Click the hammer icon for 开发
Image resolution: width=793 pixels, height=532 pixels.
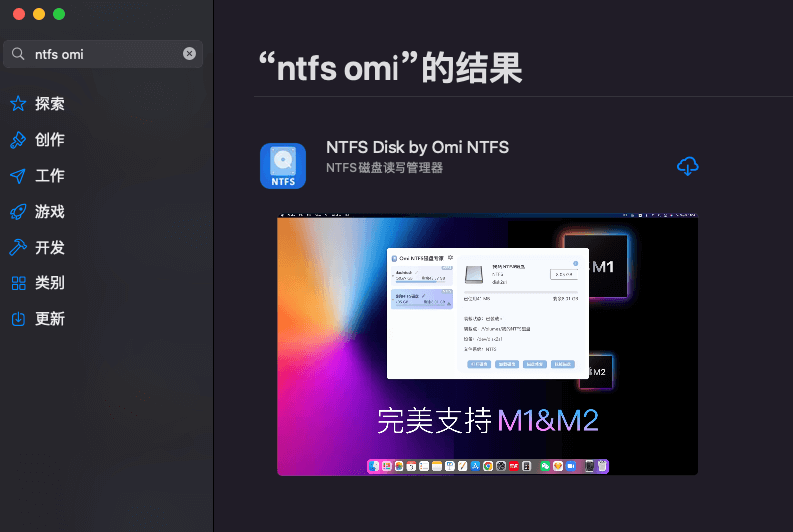pyautogui.click(x=18, y=248)
